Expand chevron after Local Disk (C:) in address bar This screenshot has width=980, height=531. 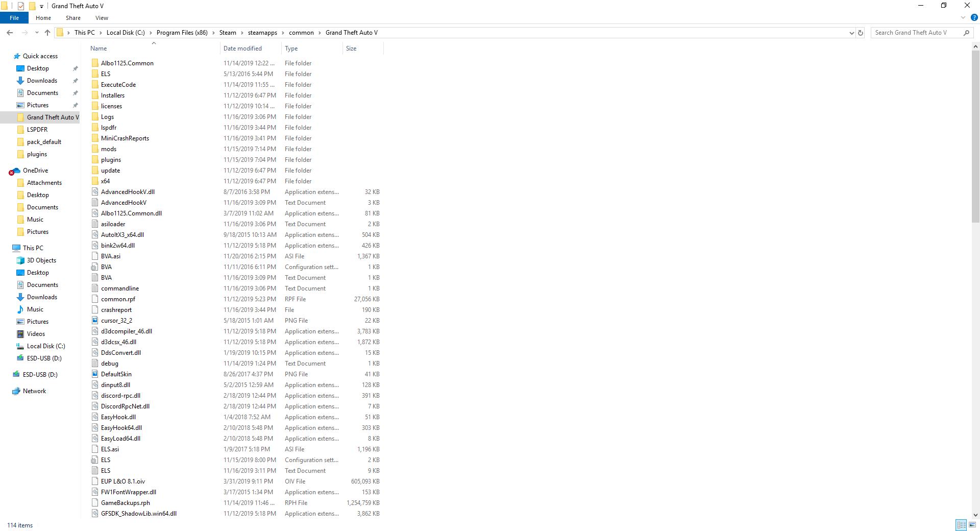151,33
